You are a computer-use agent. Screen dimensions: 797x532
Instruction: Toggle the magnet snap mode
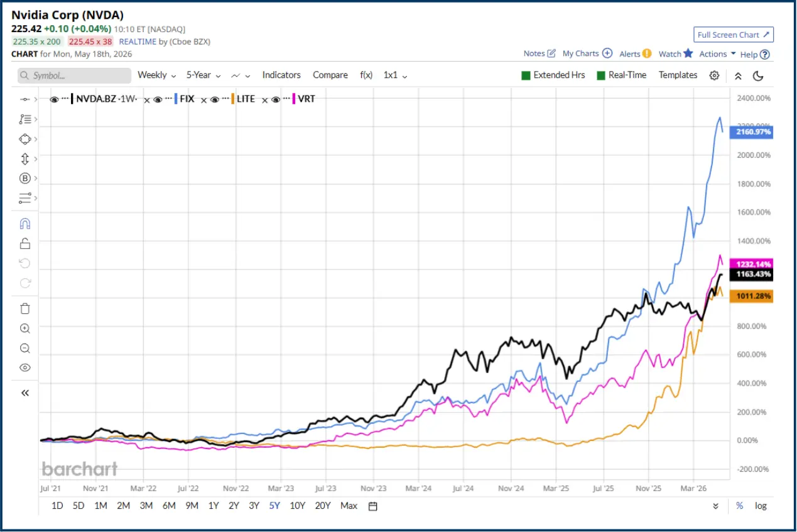pyautogui.click(x=25, y=224)
